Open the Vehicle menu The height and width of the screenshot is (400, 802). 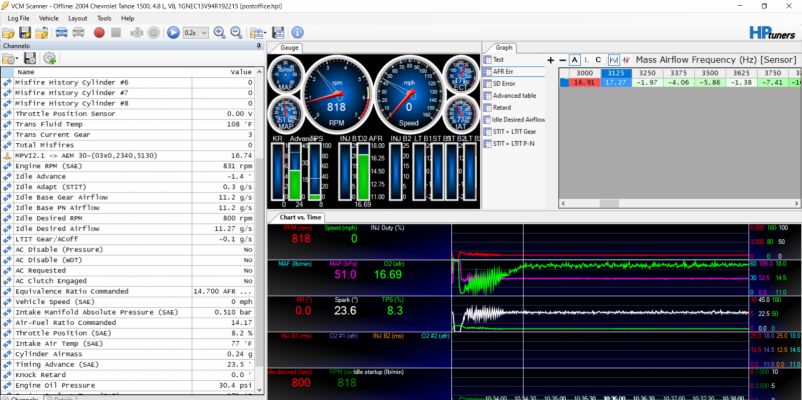(x=49, y=18)
